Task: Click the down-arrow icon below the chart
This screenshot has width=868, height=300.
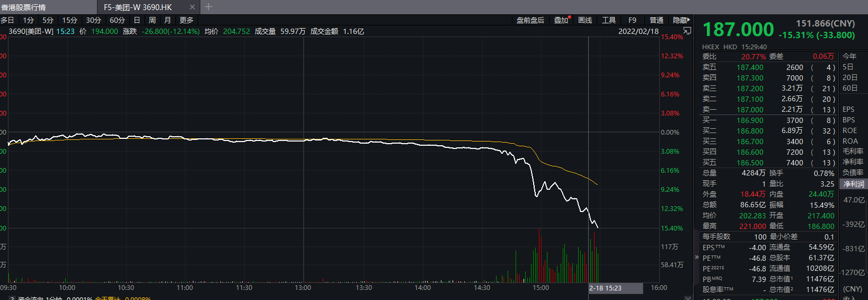Action: (x=687, y=297)
